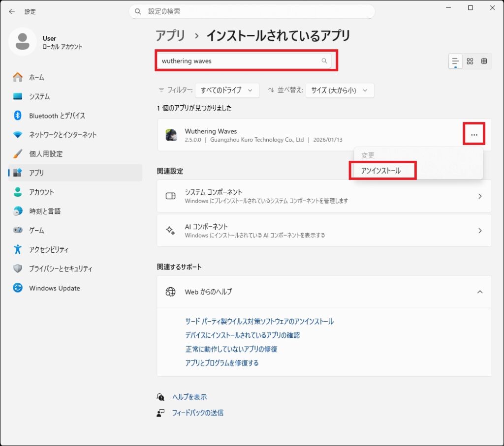Open the Wuthering Waves more options menu
The height and width of the screenshot is (446, 504).
pos(473,133)
